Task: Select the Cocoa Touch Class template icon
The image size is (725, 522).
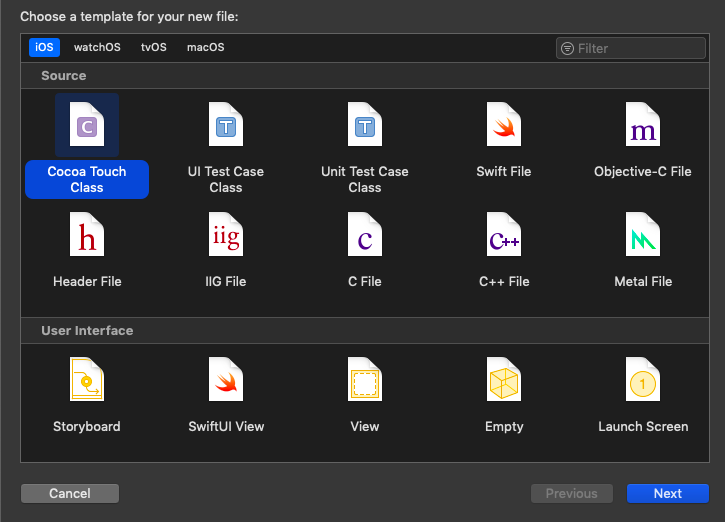Action: click(x=87, y=124)
